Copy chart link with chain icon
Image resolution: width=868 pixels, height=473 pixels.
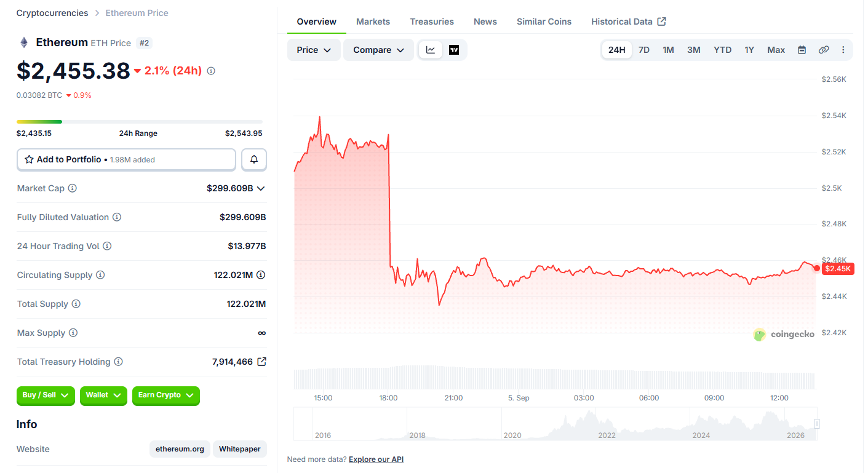824,50
